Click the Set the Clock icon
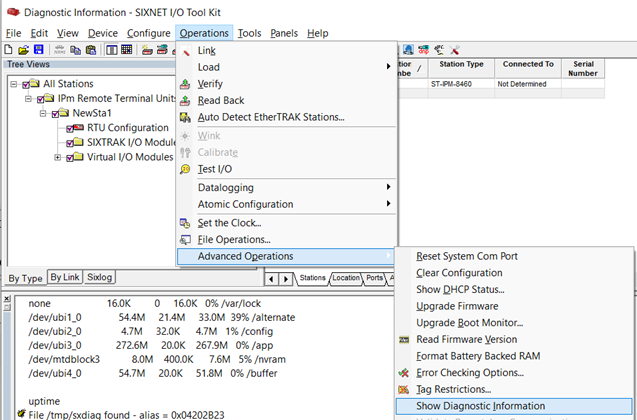637x420 pixels. click(185, 223)
